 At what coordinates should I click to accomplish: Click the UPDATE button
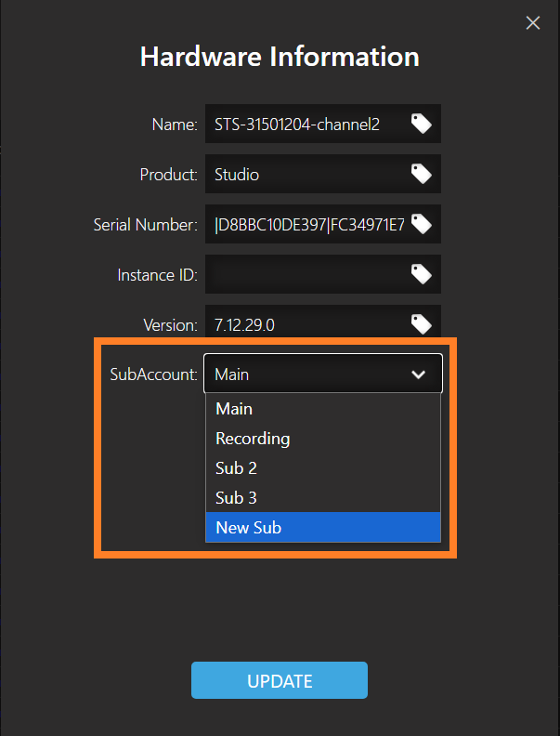point(279,680)
